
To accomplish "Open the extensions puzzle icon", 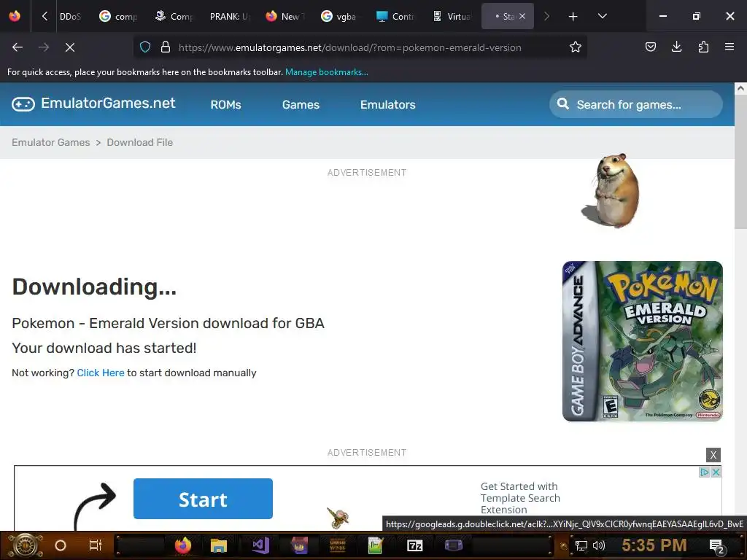I will [703, 47].
